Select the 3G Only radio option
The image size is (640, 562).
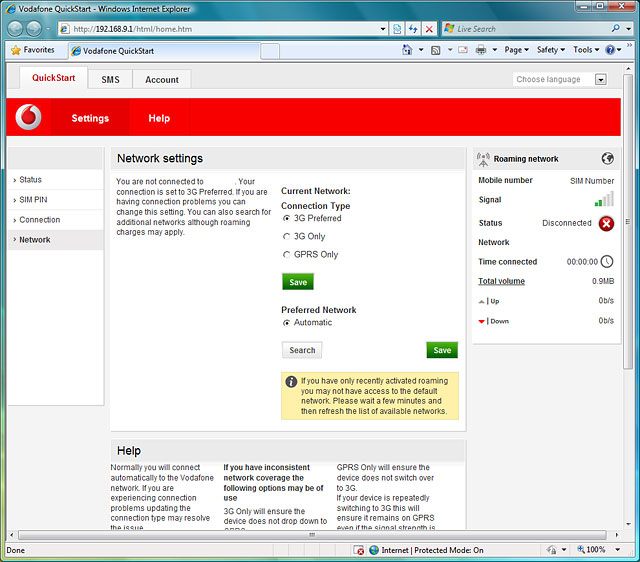(x=287, y=236)
